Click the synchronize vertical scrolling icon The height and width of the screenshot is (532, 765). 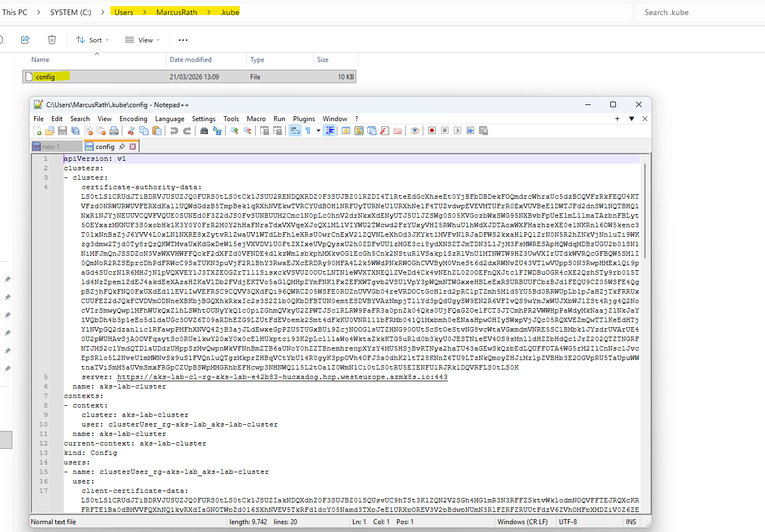tap(265, 131)
